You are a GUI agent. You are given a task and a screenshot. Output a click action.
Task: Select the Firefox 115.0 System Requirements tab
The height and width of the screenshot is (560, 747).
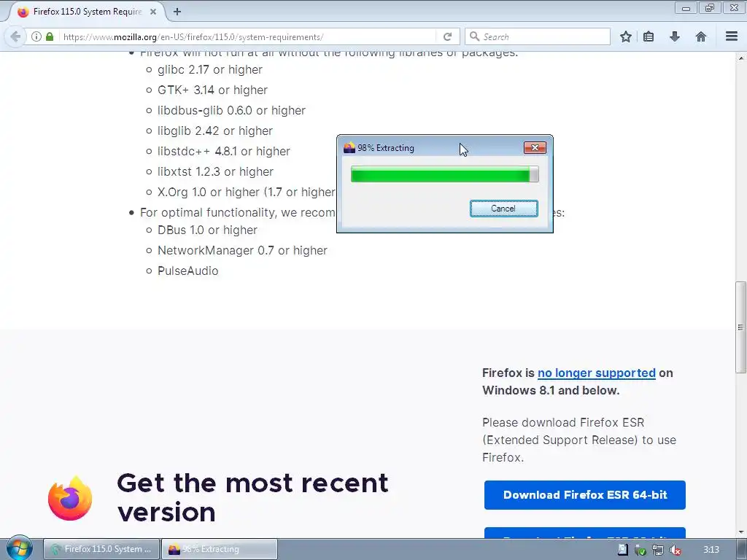tap(88, 12)
